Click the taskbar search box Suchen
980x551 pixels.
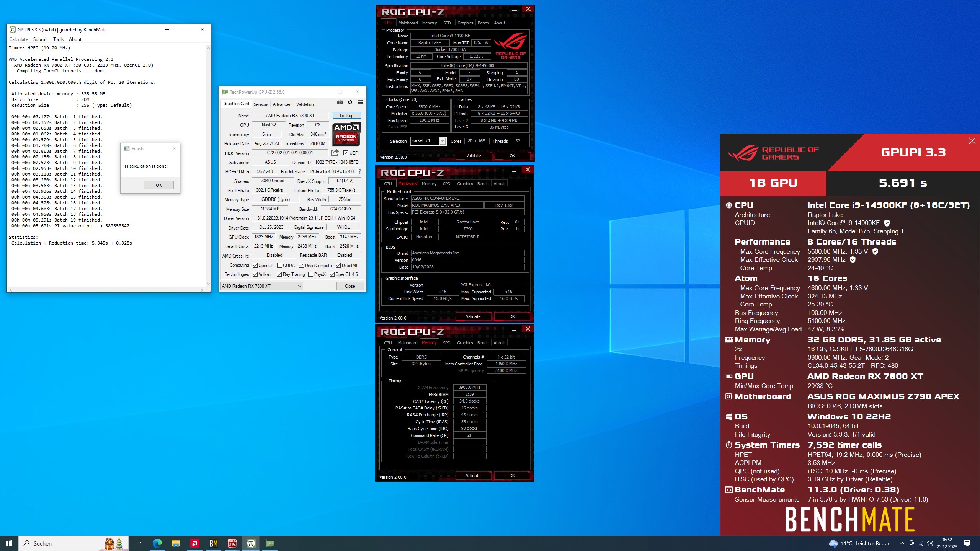coord(73,543)
